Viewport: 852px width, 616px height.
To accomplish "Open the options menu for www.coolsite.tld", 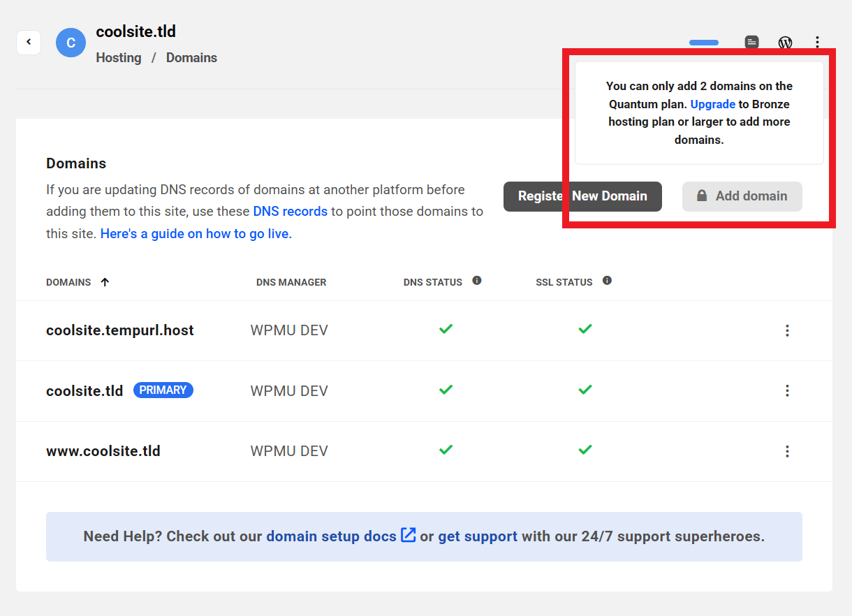I will (x=787, y=451).
